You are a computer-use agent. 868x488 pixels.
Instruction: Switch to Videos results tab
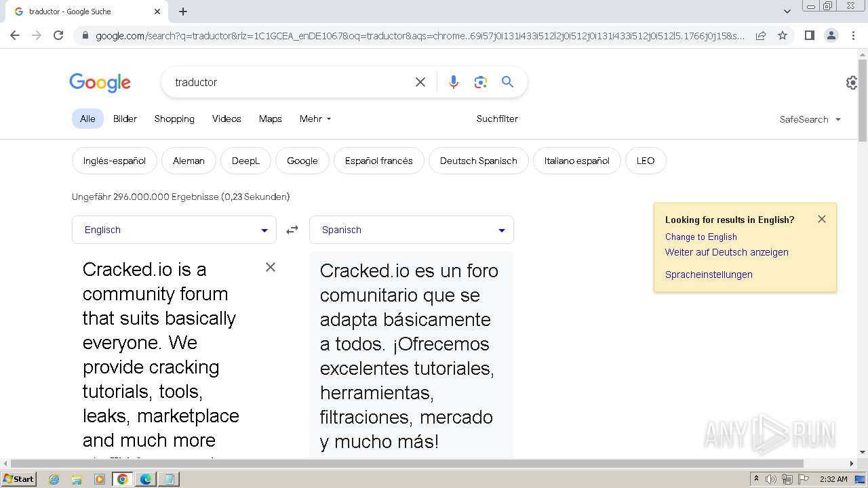pyautogui.click(x=226, y=119)
